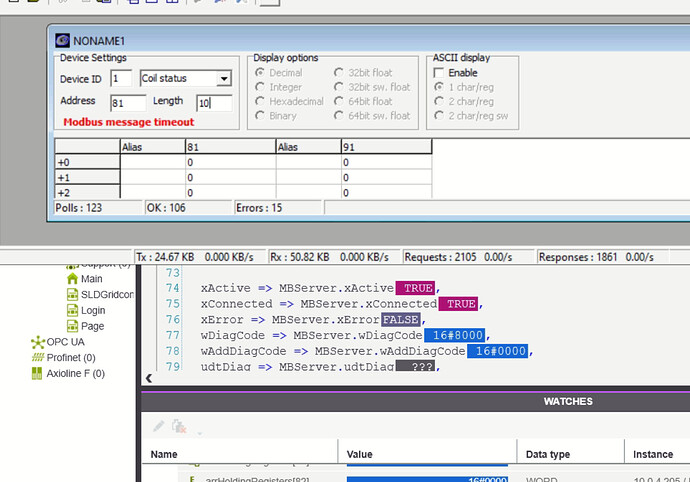Viewport: 690px width, 482px height.
Task: Click the first Alias column header
Action: click(x=153, y=147)
